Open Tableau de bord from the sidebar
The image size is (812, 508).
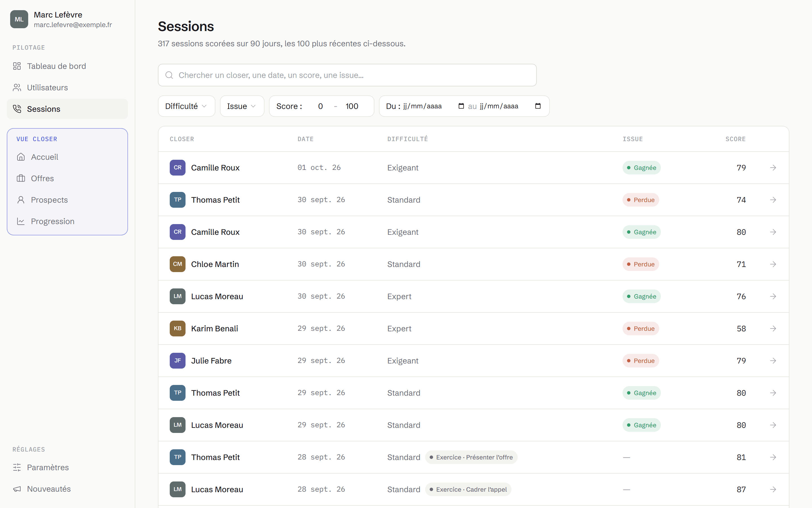[67, 66]
